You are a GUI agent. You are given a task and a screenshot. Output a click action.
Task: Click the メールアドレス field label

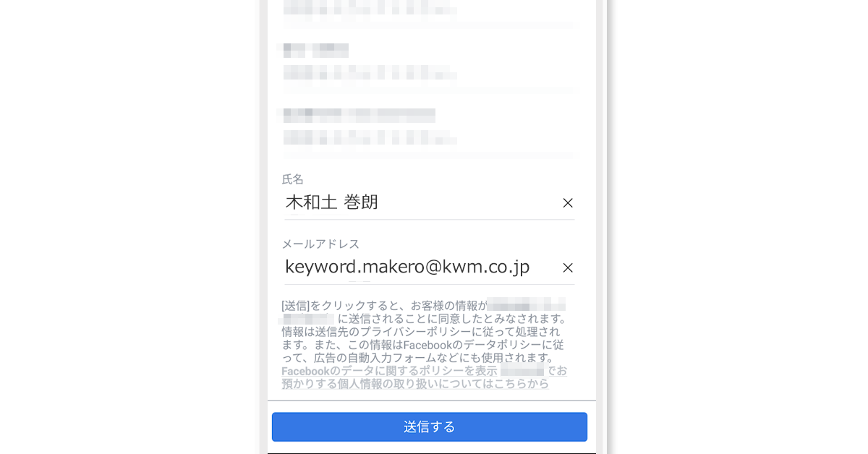tap(320, 244)
